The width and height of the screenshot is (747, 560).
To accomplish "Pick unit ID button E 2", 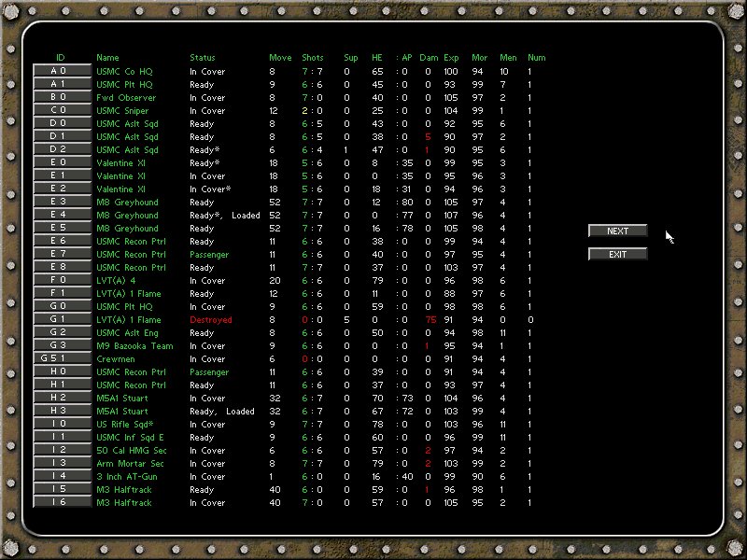I will 62,189.
